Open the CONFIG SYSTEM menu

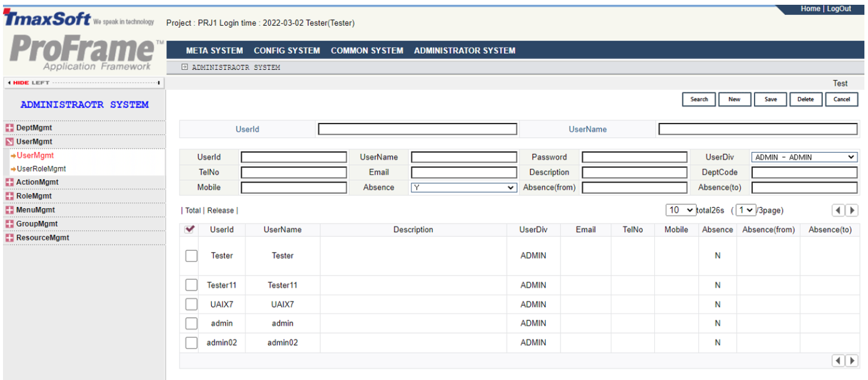[x=287, y=51]
